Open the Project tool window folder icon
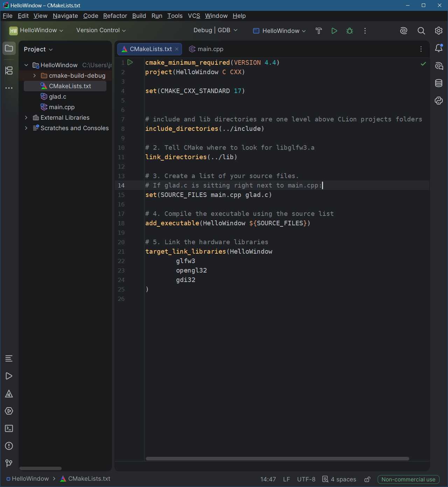448x487 pixels. (9, 48)
